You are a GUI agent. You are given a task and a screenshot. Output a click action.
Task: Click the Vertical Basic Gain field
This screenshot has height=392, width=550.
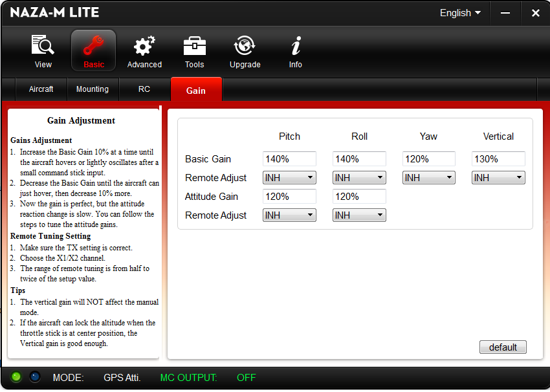[x=498, y=159]
